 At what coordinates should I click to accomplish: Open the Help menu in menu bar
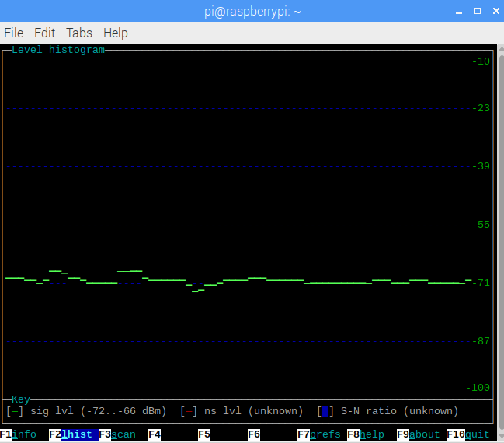click(x=115, y=33)
